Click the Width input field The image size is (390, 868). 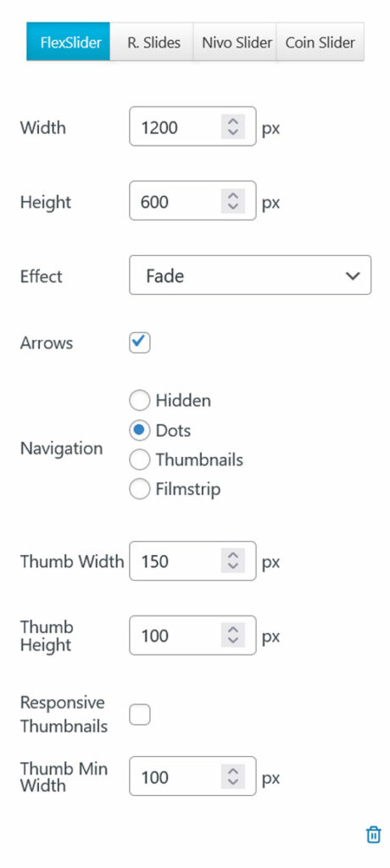pyautogui.click(x=192, y=127)
